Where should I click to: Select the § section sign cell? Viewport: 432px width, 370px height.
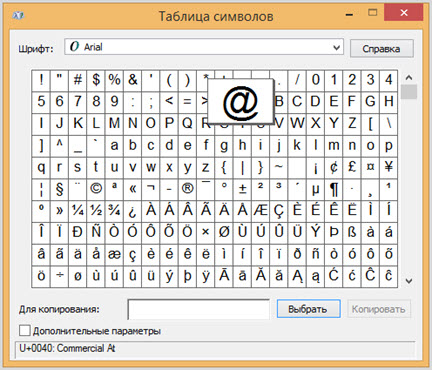click(x=59, y=189)
